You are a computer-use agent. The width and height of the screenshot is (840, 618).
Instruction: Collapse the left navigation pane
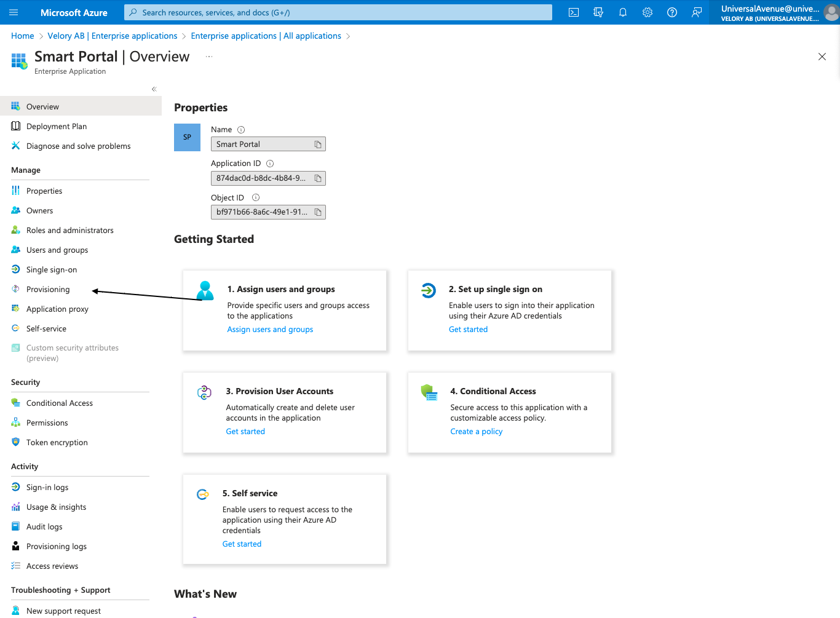154,89
